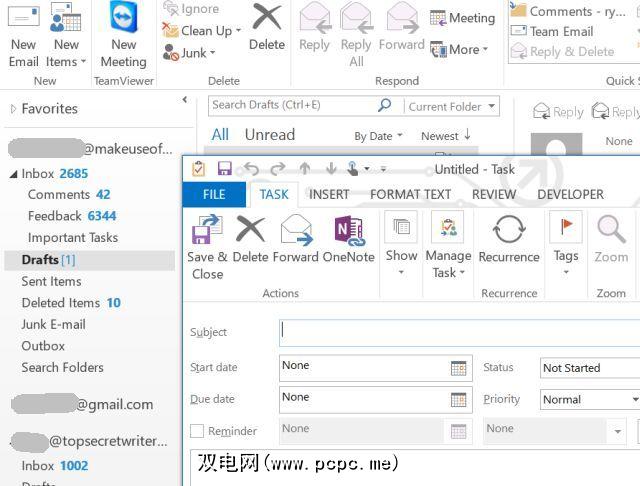Switch to the INSERT ribbon tab
The width and height of the screenshot is (640, 486).
pos(329,194)
